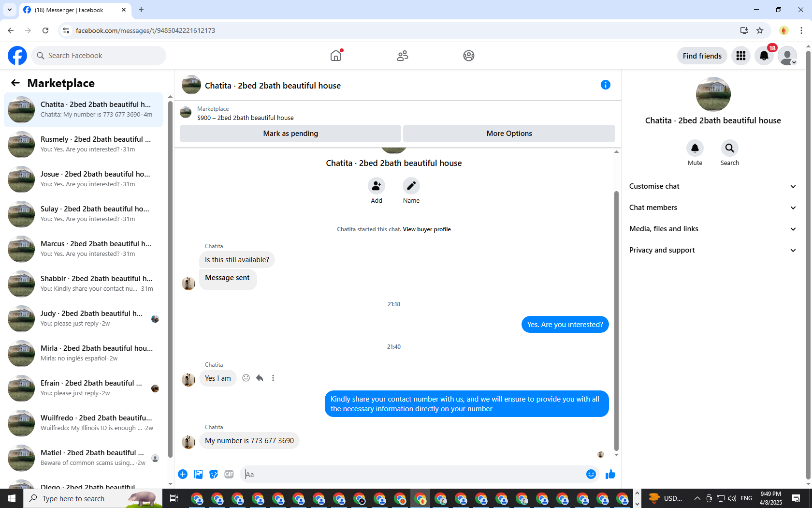Choose a sticker in composer

coord(214,474)
